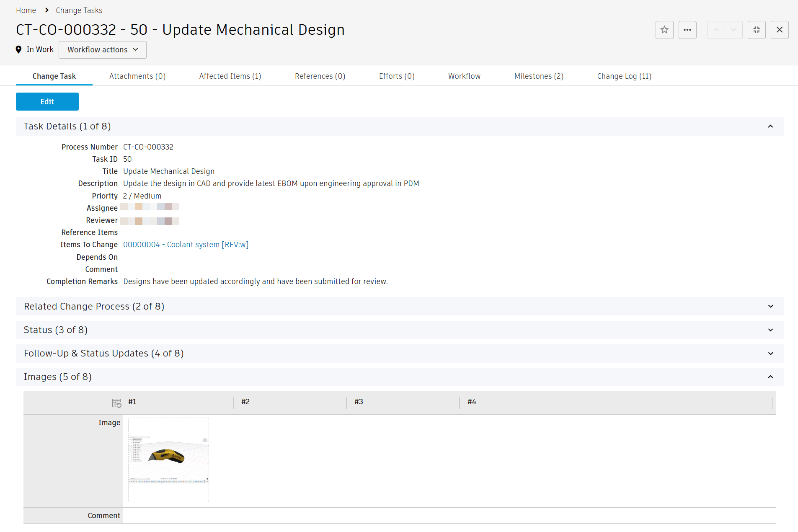Viewport: 798px width, 532px height.
Task: Click the Images grid settings icon
Action: [116, 403]
